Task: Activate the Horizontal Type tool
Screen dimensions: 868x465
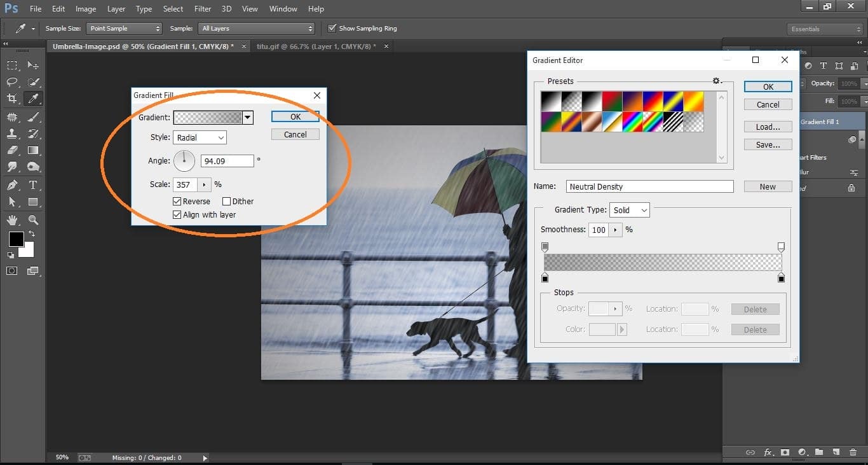Action: pos(33,183)
